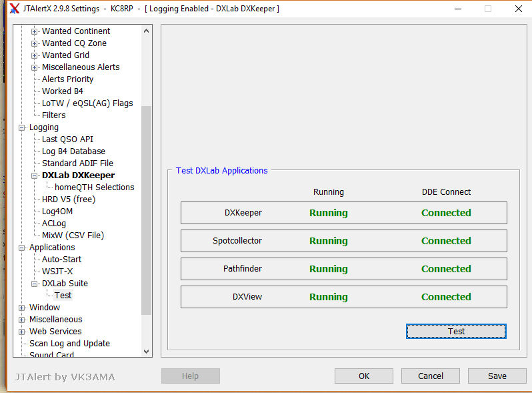Expand the Wanted Continent tree node

tap(35, 31)
